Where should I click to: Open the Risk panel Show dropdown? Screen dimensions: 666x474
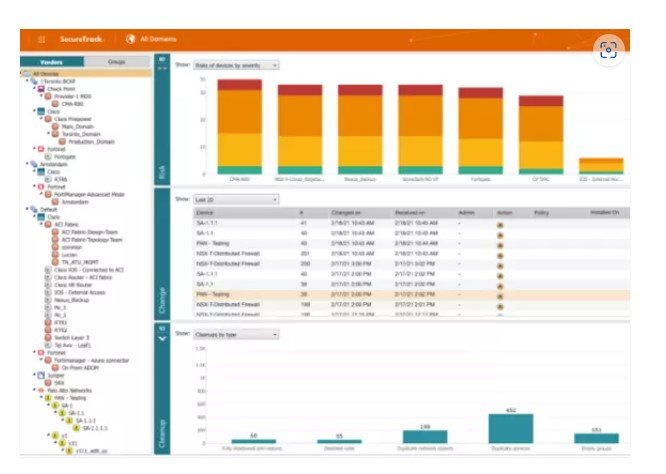tap(236, 65)
